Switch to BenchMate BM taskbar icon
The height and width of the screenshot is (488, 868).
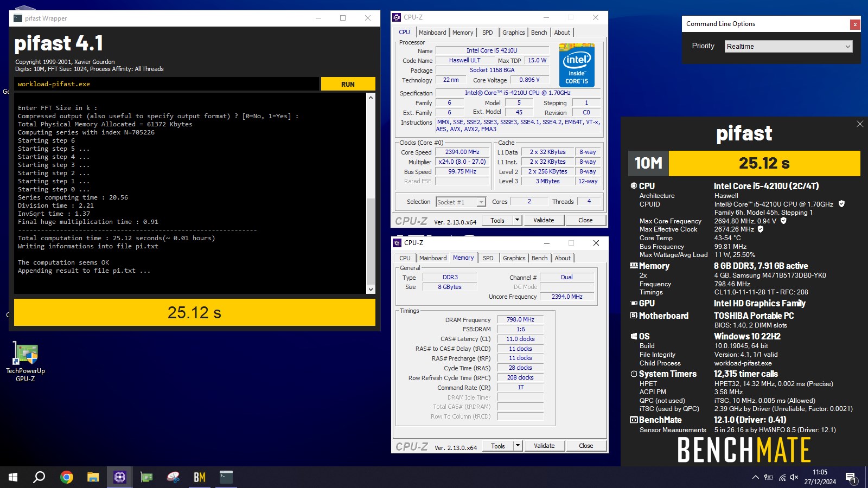(x=200, y=477)
